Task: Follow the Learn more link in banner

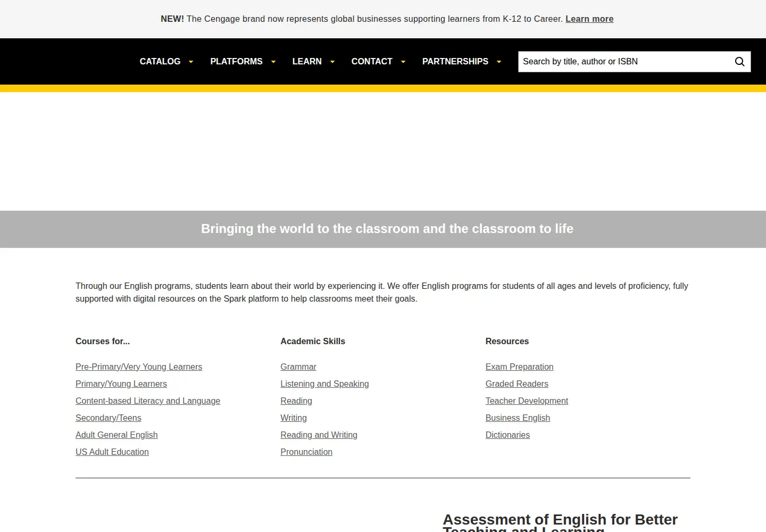Action: (x=589, y=19)
